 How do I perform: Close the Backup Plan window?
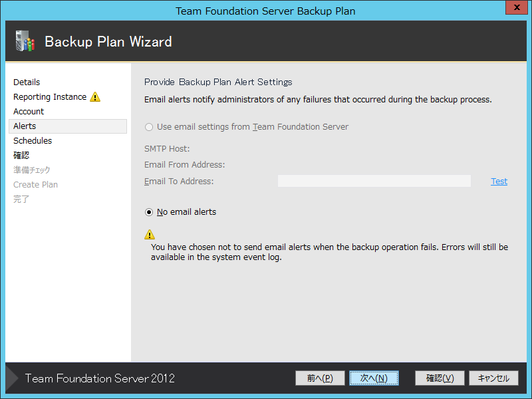tap(517, 7)
